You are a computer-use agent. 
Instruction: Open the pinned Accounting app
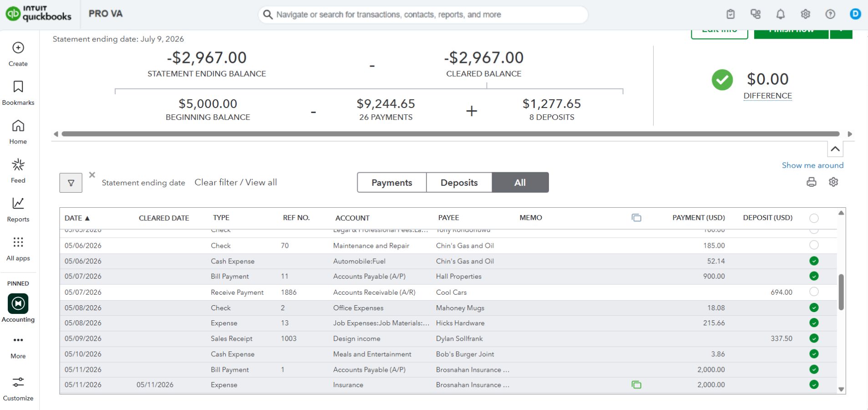18,308
